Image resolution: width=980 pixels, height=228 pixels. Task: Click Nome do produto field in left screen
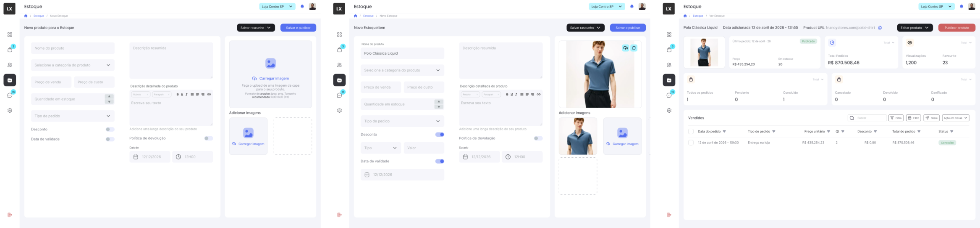click(x=73, y=48)
